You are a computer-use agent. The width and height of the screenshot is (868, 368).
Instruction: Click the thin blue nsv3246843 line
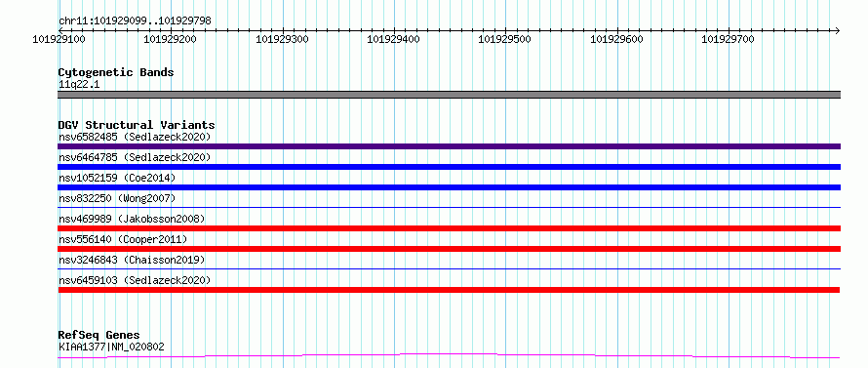tap(449, 268)
